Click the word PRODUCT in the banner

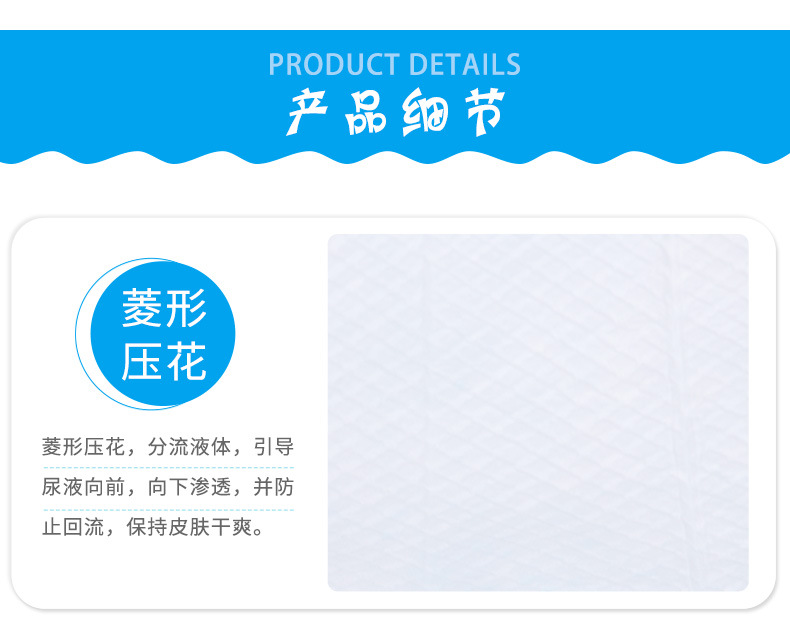click(334, 65)
